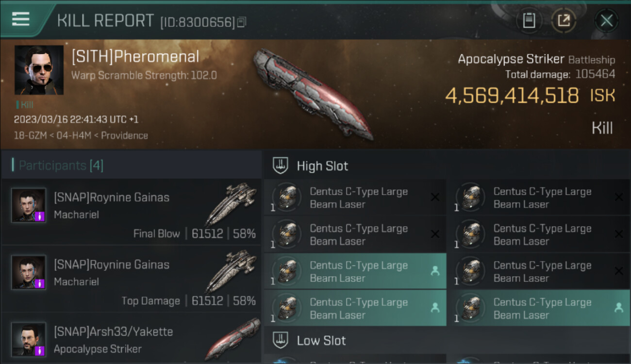Viewport: 631px width, 364px height.
Task: Select third left-column highlighted beam laser
Action: [355, 271]
